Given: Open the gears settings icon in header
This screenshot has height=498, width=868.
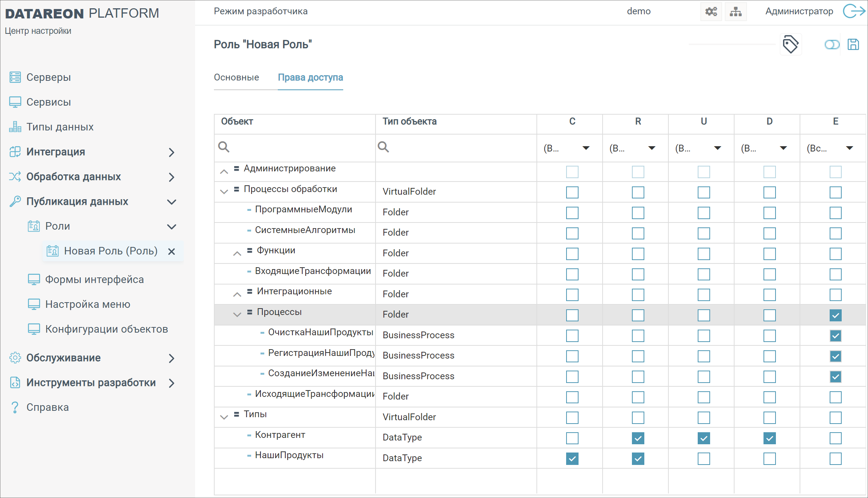Looking at the screenshot, I should pyautogui.click(x=711, y=12).
